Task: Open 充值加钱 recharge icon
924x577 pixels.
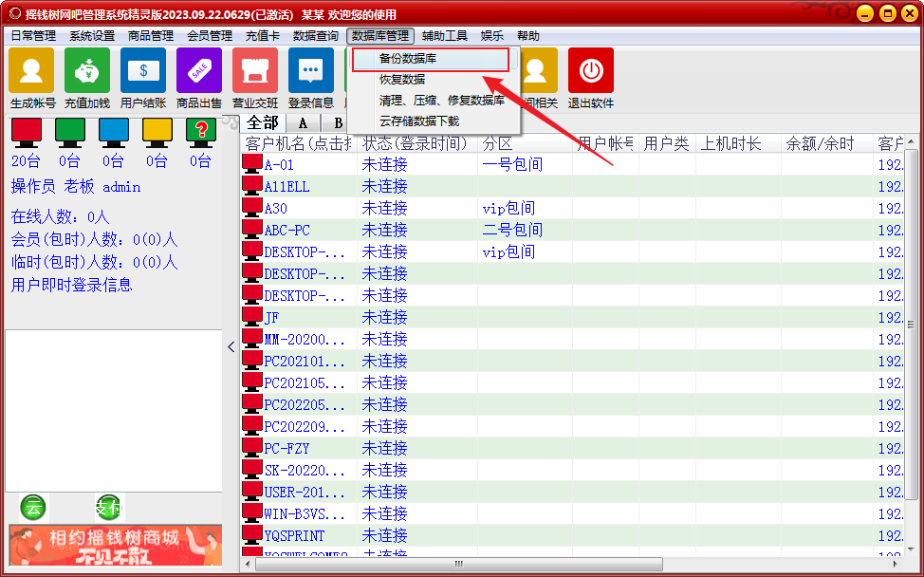Action: tap(87, 72)
